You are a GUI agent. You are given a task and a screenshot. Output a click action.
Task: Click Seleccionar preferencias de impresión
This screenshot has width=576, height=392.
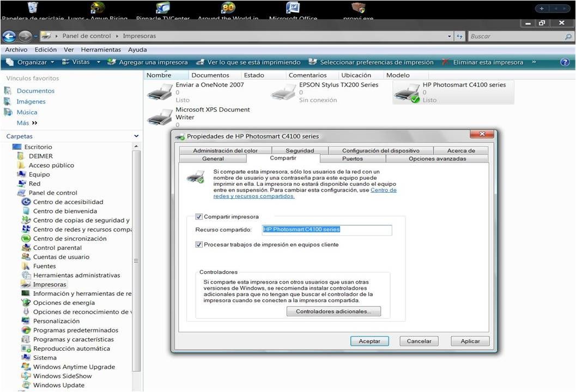coord(371,62)
